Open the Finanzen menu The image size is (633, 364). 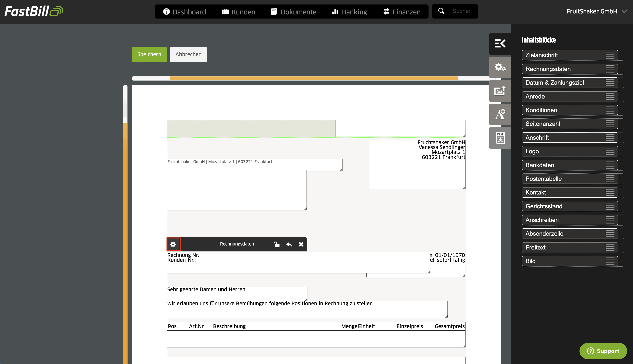(x=402, y=12)
